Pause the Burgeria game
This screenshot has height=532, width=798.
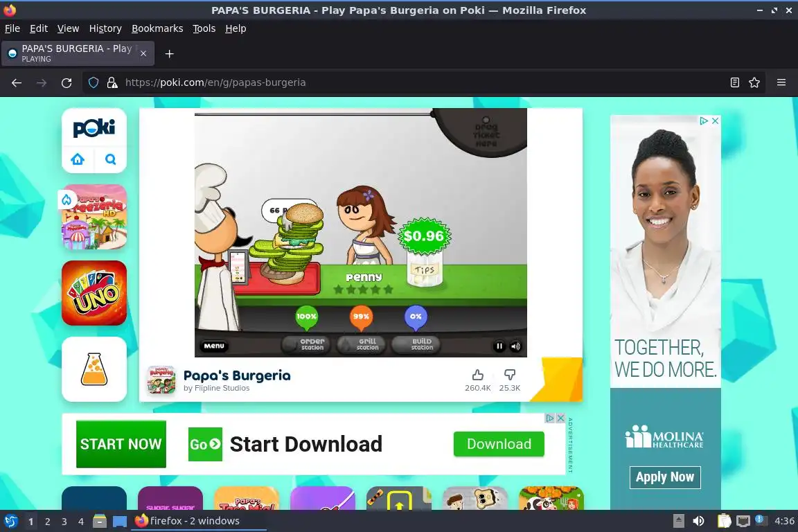[x=499, y=346]
